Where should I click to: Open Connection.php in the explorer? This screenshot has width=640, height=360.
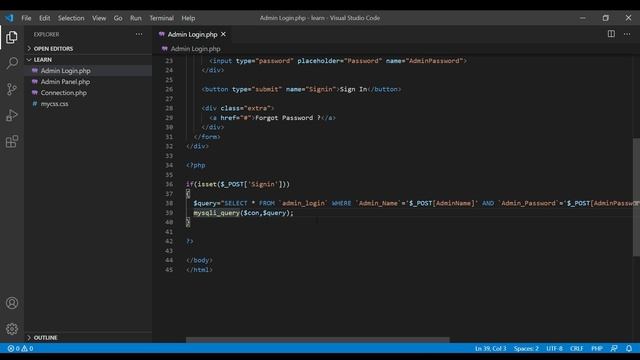click(88, 93)
